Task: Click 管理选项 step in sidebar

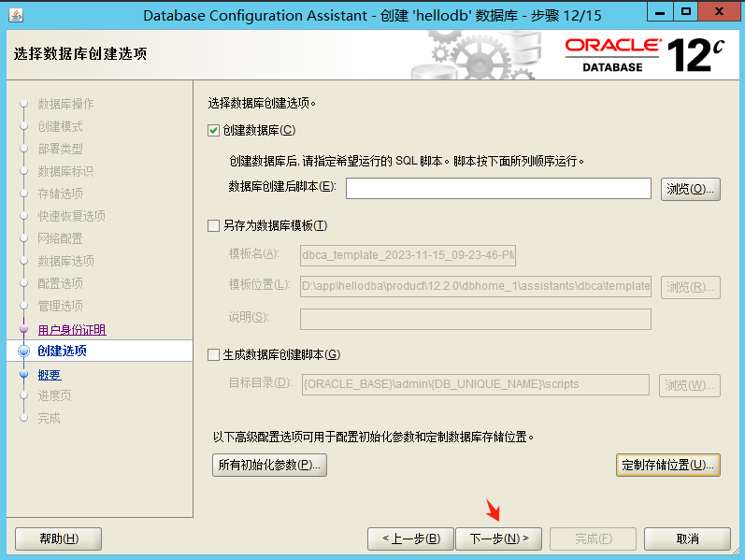Action: [60, 306]
